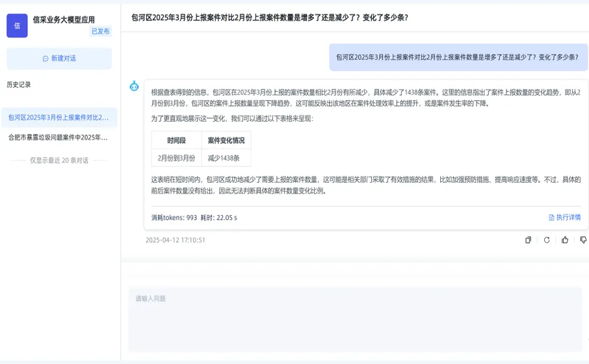This screenshot has height=364, width=589.
Task: Click the 历史记录 section heading
Action: point(19,84)
